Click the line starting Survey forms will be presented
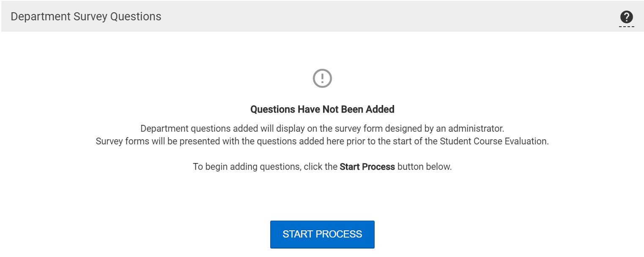This screenshot has height=257, width=644. click(x=322, y=141)
